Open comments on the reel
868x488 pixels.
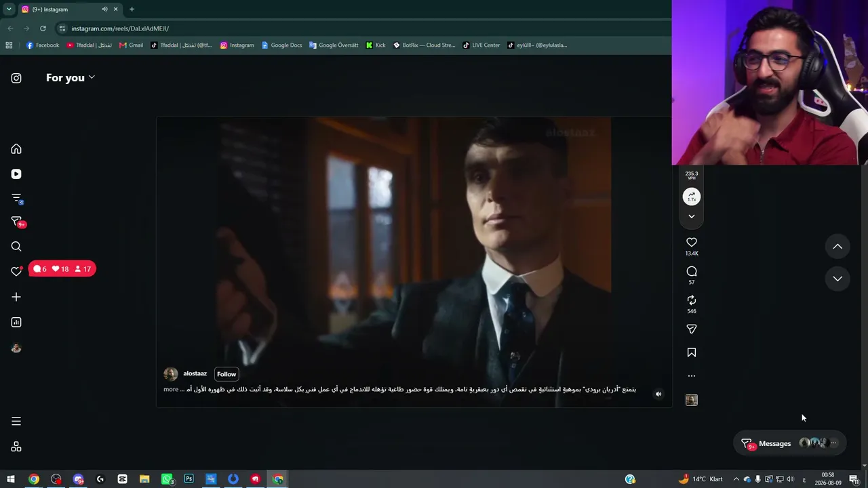point(692,271)
